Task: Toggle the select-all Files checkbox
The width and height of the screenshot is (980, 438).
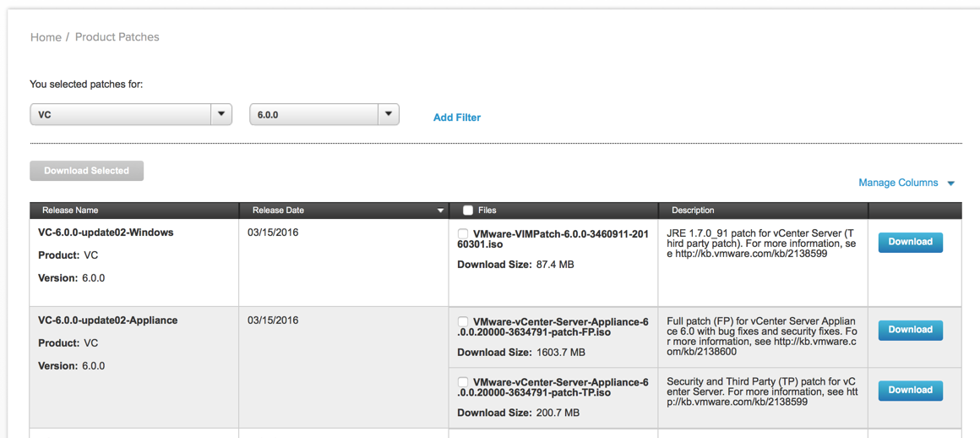Action: 467,211
